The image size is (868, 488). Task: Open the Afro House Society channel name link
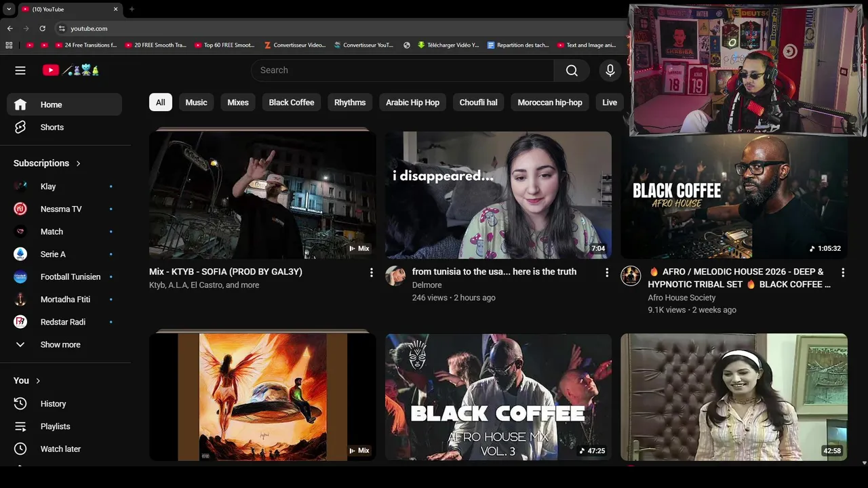point(682,298)
